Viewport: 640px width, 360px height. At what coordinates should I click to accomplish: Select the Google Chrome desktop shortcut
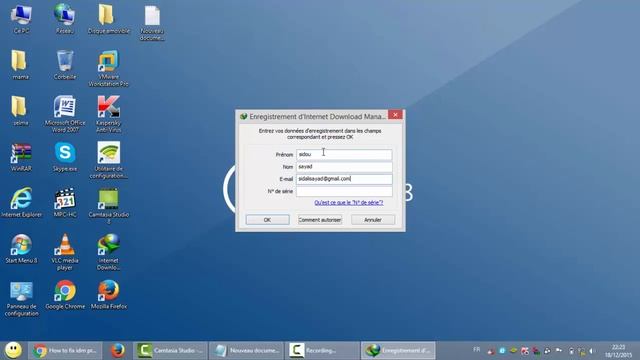(x=65, y=295)
